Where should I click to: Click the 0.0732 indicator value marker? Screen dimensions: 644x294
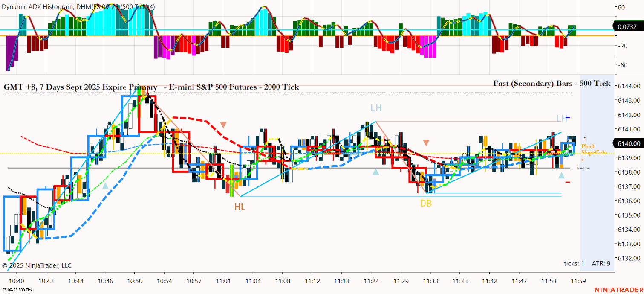point(629,27)
